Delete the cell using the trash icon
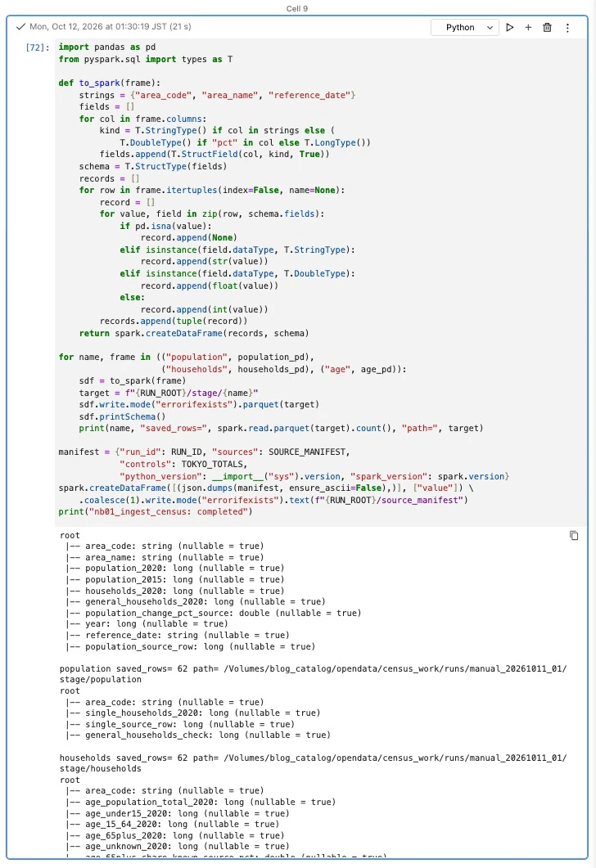The width and height of the screenshot is (596, 868). (547, 27)
